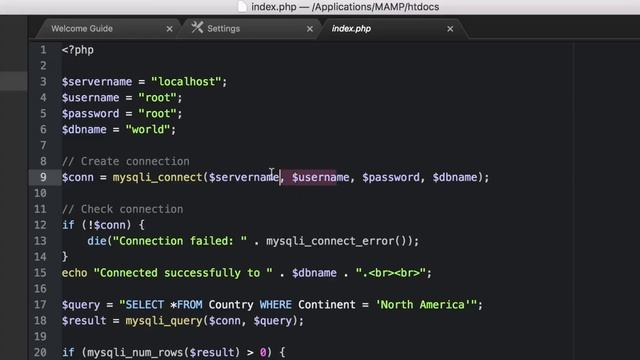
Task: Click the mysqli_connect function name
Action: tap(158, 178)
